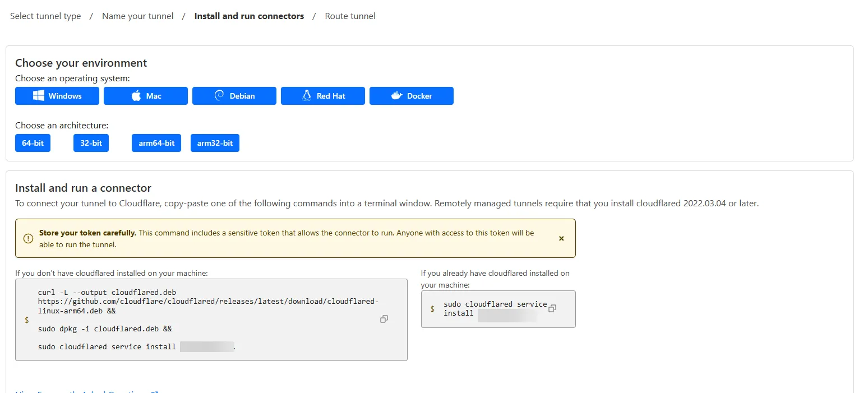Click the 'Choose your environment' heading
Screen dimensions: 868x393
[x=81, y=63]
